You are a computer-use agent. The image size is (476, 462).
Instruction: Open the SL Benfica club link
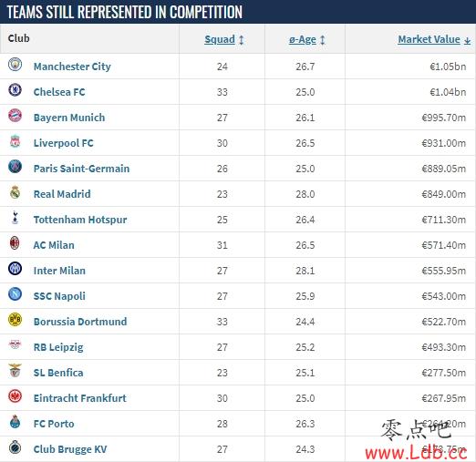pos(58,373)
